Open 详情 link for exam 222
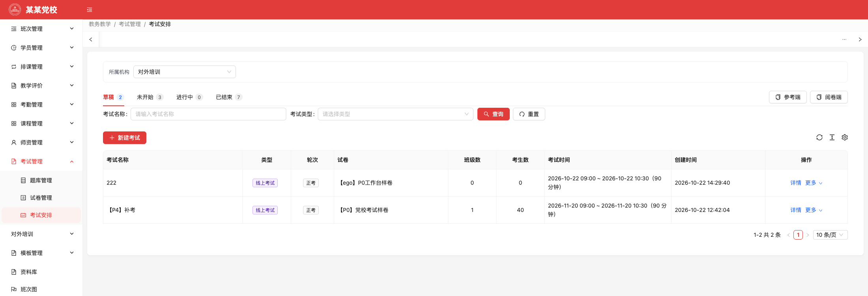The height and width of the screenshot is (296, 868). pos(796,183)
